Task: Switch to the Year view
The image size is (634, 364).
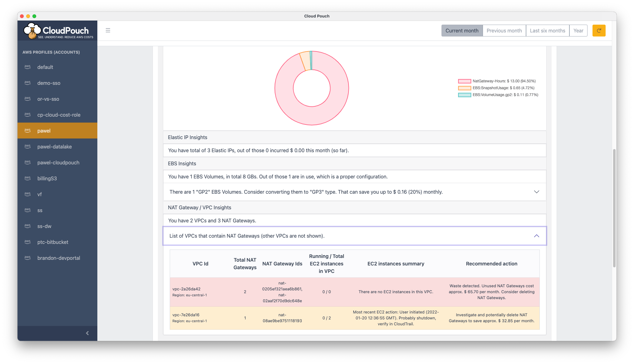Action: (x=578, y=31)
